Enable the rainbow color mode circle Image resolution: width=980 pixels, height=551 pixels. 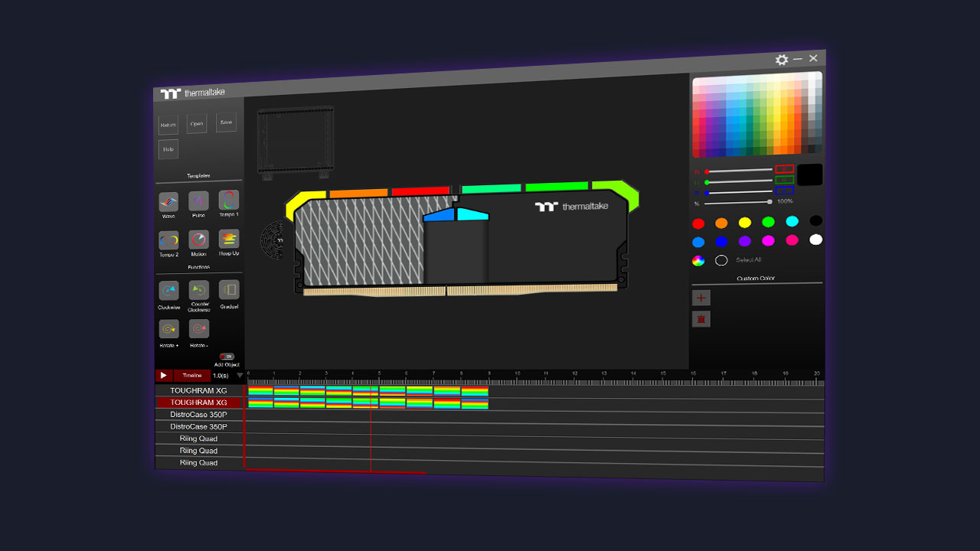point(698,260)
